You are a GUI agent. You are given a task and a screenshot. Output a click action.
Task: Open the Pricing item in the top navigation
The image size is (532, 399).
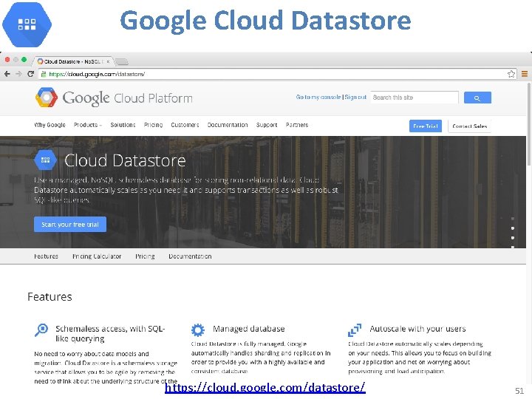tap(153, 125)
